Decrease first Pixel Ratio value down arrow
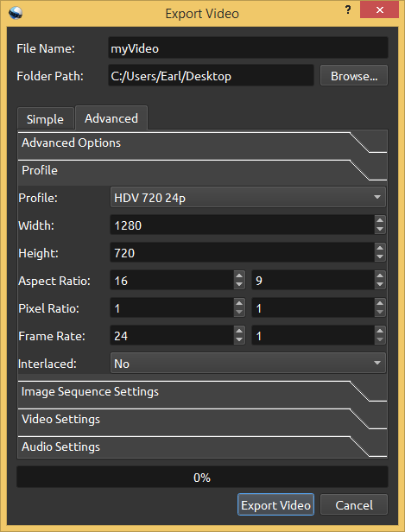405x532 pixels. (239, 313)
